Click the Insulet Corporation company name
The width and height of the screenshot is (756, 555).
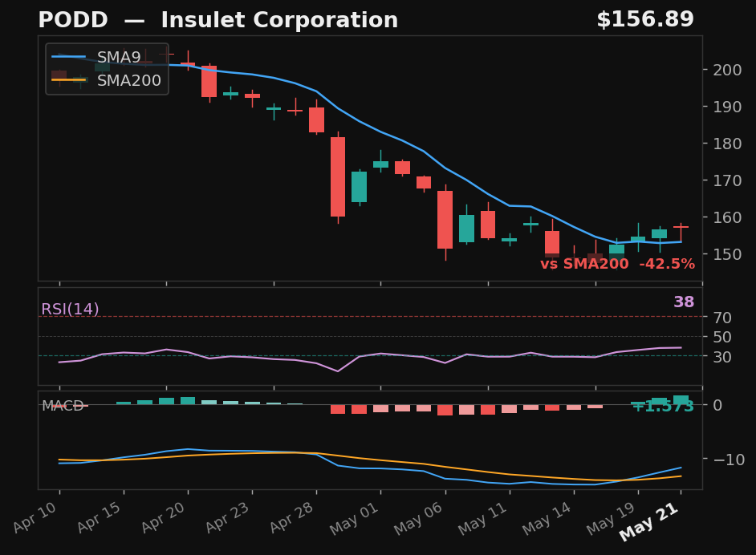click(279, 20)
